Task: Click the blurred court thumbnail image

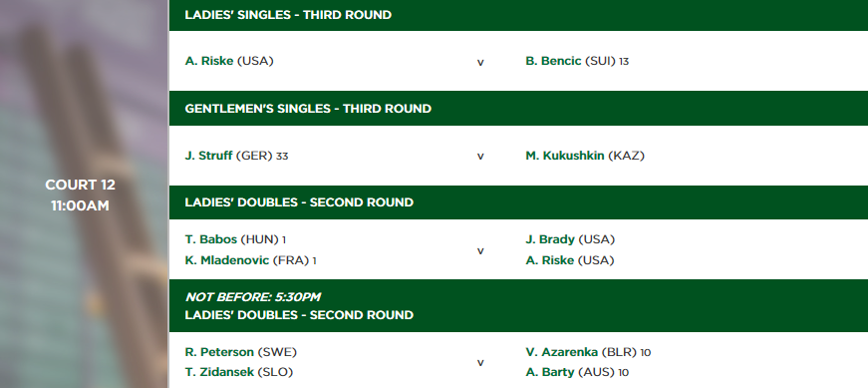Action: click(84, 194)
